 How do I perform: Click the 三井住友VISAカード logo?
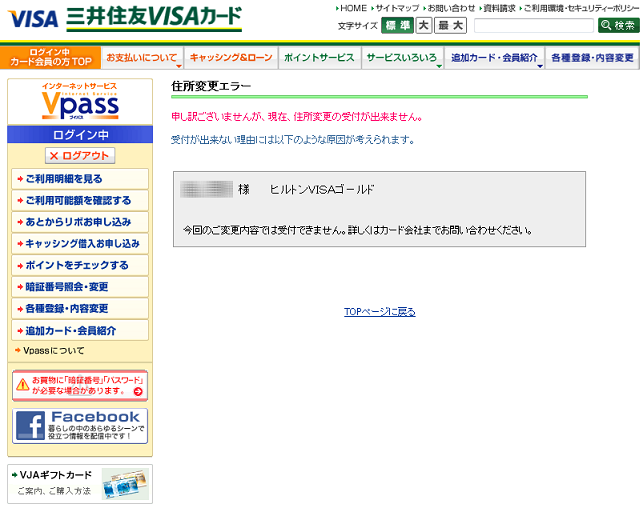154,18
